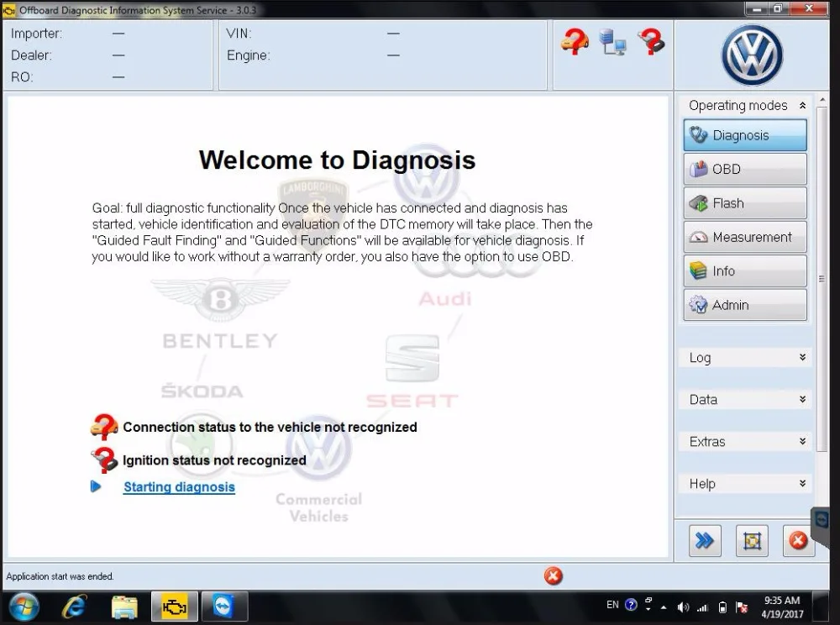Click the "Application start was ended." status text

coord(60,576)
